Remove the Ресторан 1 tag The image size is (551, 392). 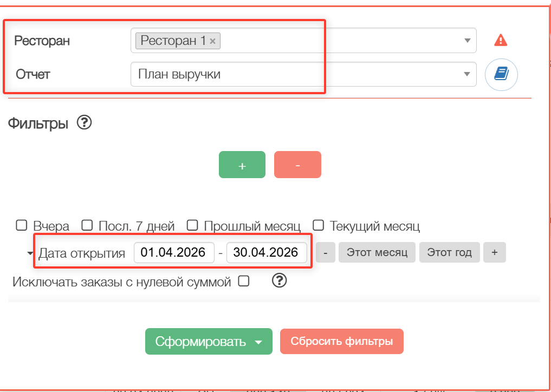pos(212,41)
